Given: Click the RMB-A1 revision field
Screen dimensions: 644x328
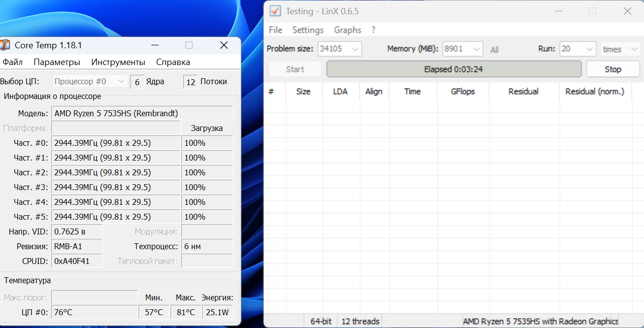Looking at the screenshot, I should click(x=77, y=246).
